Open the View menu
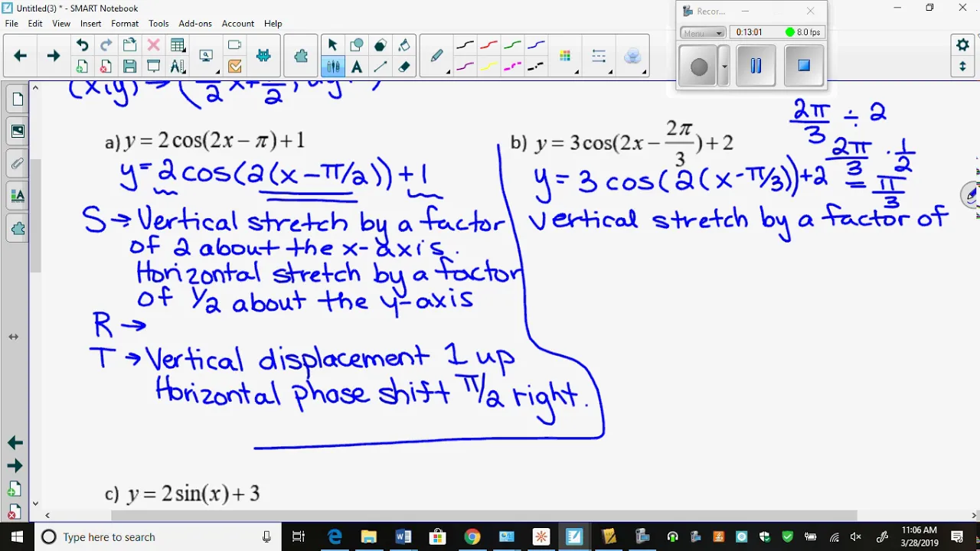The width and height of the screenshot is (980, 551). [x=61, y=24]
